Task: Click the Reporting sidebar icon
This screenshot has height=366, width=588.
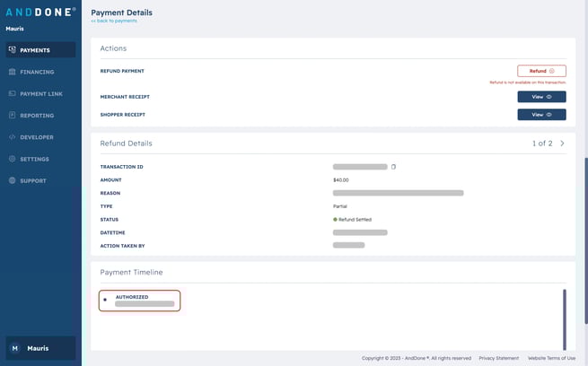Action: [x=12, y=116]
